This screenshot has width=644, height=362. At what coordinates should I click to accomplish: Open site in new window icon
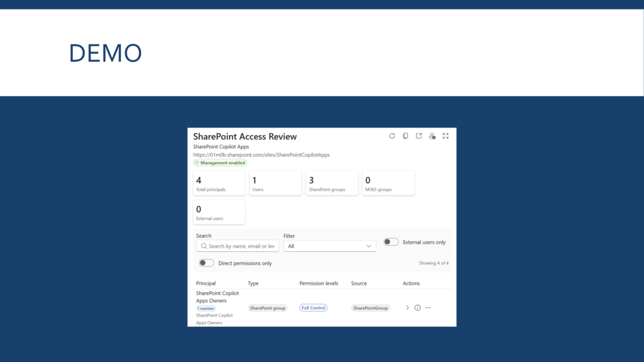point(418,136)
